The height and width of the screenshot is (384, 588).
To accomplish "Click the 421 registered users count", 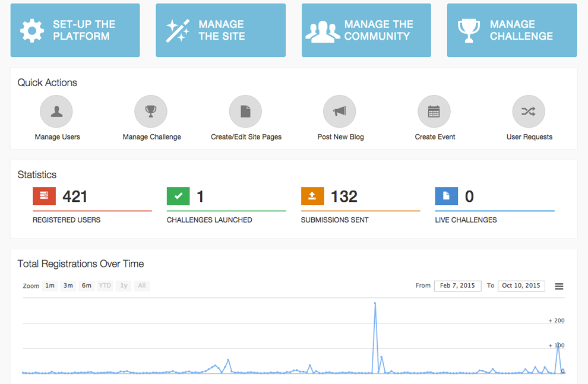I will [75, 196].
